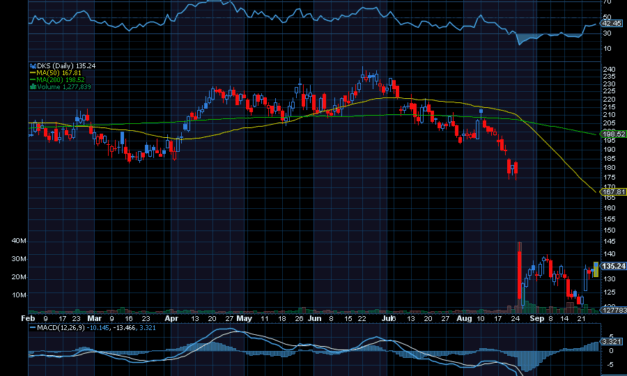Viewport: 627px width, 376px height.
Task: Click the -5 level on the MACD axis
Action: click(x=610, y=364)
